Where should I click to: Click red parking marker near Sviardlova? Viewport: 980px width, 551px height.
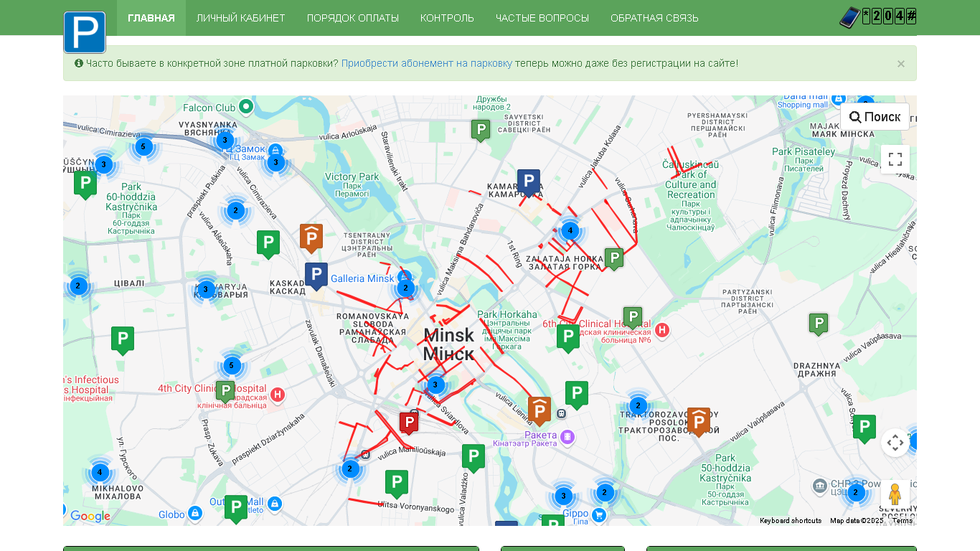pyautogui.click(x=409, y=423)
